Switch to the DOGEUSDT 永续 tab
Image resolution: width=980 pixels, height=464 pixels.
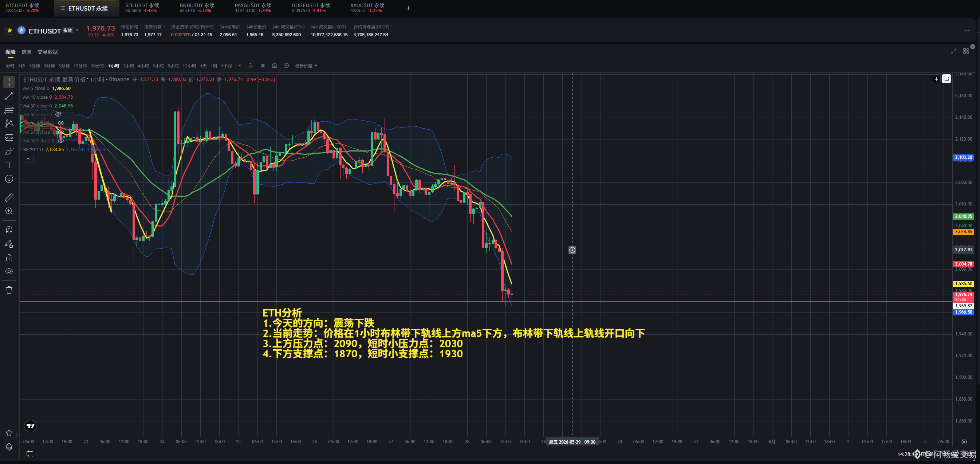coord(311,8)
